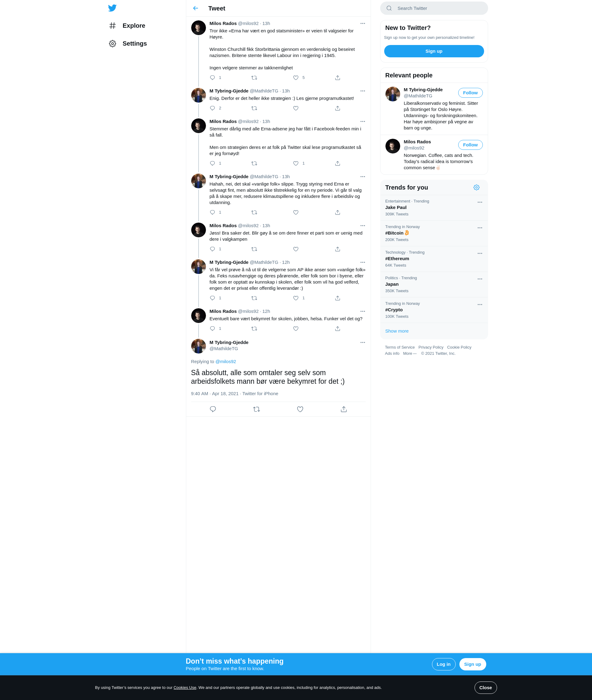Follow Milos Rados in Relevant people
Image resolution: width=592 pixels, height=700 pixels.
[470, 145]
